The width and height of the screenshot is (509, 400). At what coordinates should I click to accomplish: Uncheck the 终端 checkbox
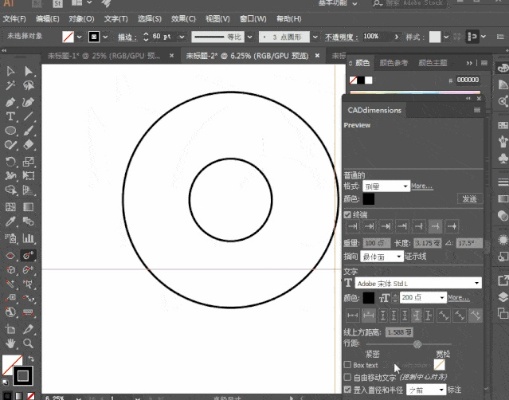pos(347,214)
